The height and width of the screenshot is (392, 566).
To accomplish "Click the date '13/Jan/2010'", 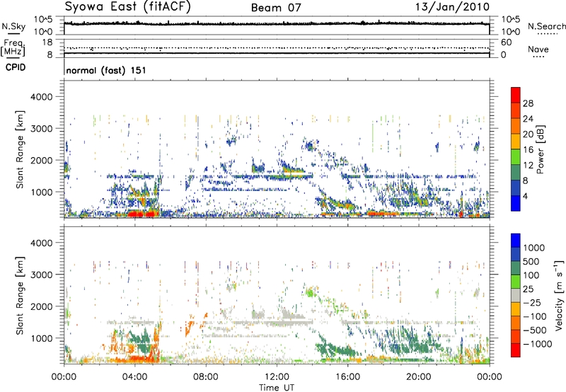I will click(x=452, y=7).
